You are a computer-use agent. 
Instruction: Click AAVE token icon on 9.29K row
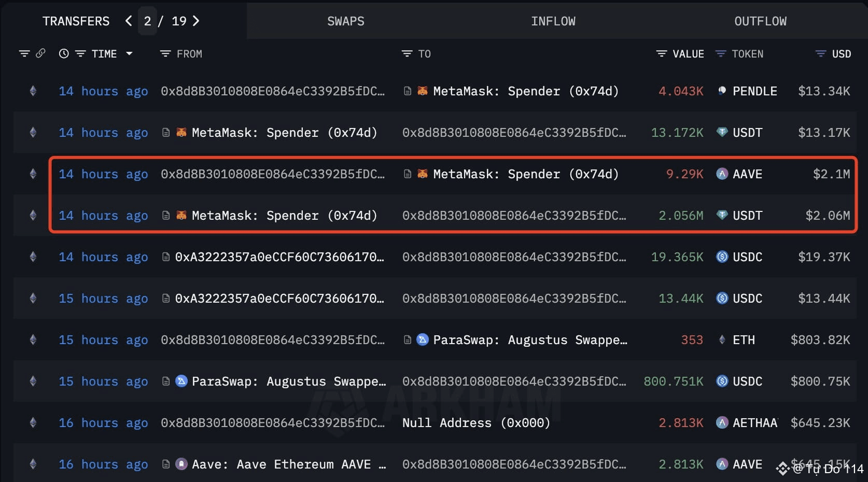tap(722, 174)
